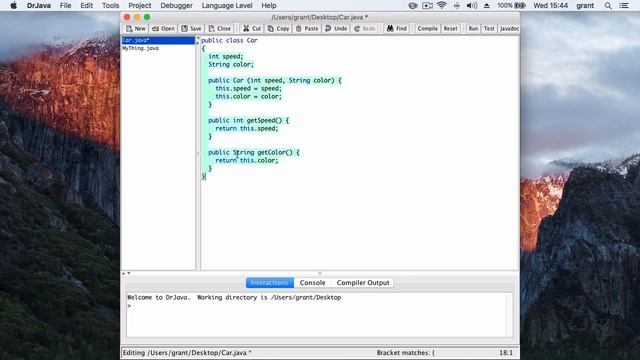Screen dimensions: 640x360
Task: Compile the code with Compile button
Action: point(427,29)
